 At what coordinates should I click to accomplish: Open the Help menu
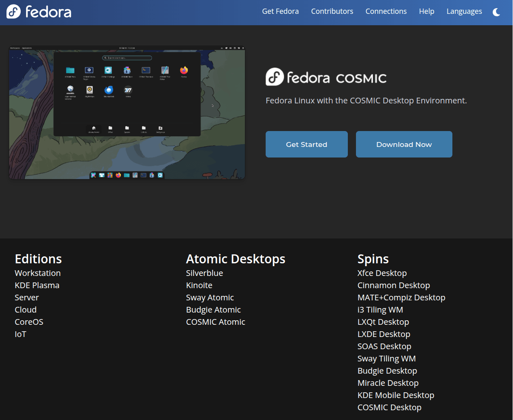[427, 11]
